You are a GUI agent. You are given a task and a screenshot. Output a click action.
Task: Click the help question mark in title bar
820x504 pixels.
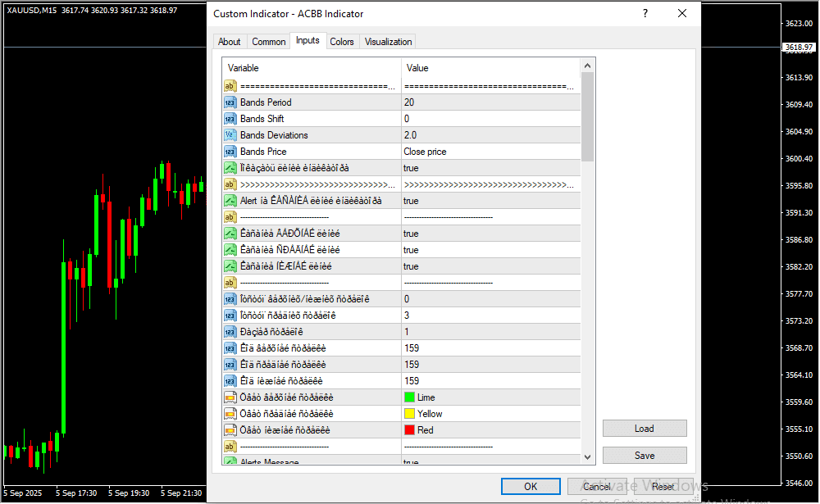(645, 14)
